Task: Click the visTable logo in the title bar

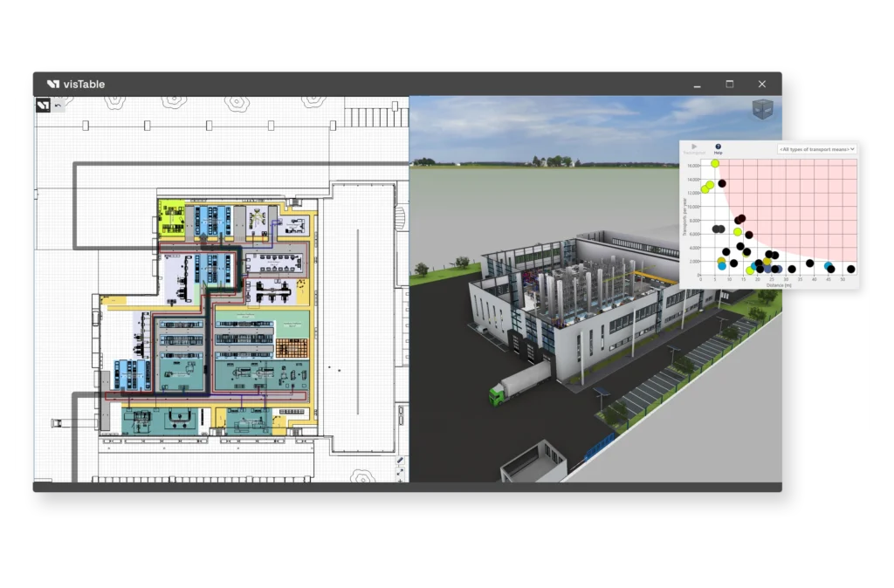Action: coord(76,84)
